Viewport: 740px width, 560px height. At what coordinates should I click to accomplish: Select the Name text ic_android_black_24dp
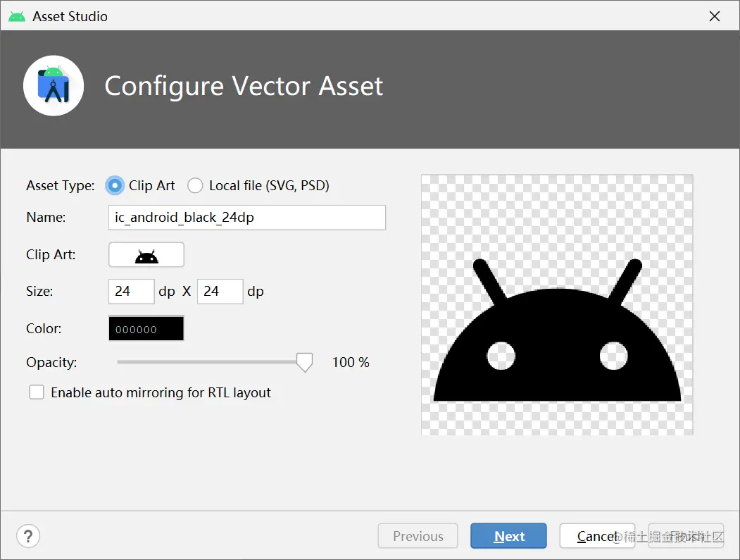[x=177, y=217]
